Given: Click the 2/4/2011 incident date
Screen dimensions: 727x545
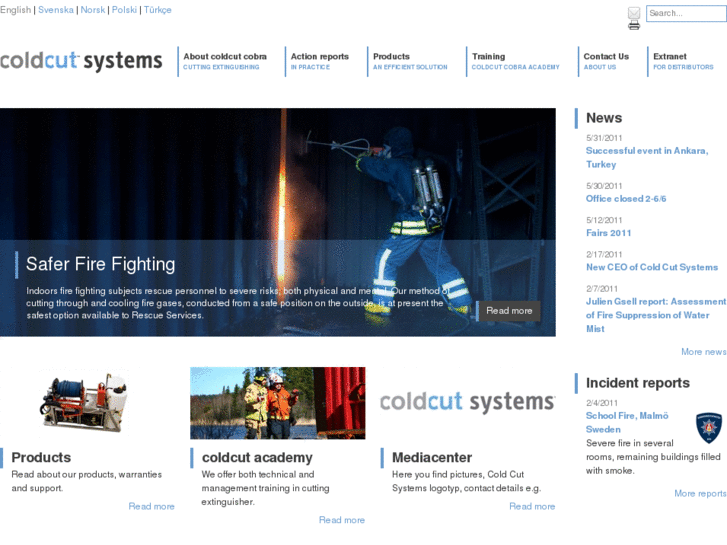Looking at the screenshot, I should [601, 403].
